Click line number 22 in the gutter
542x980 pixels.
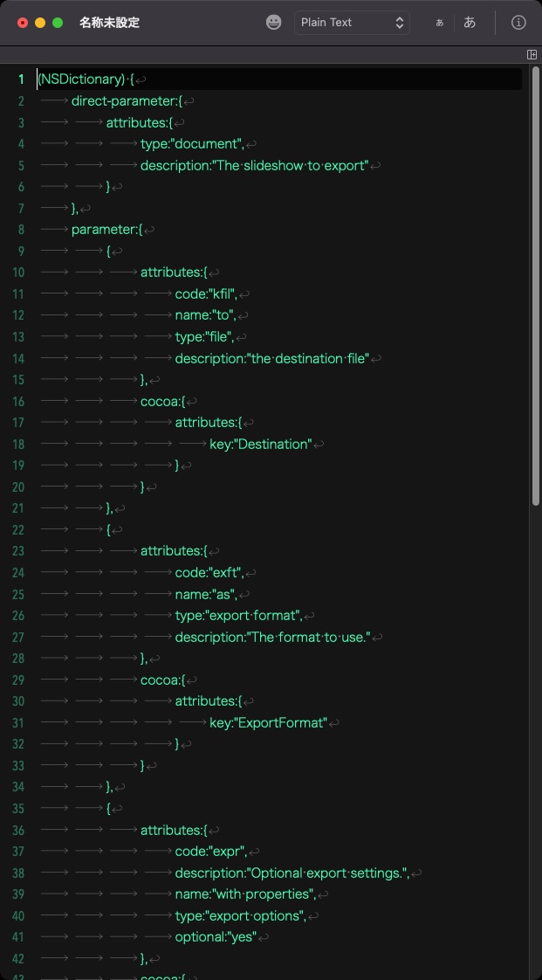(18, 529)
